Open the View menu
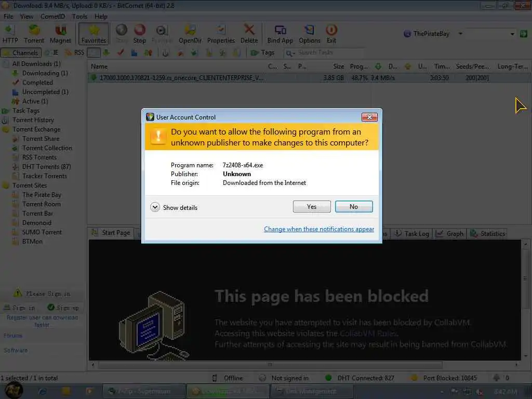This screenshot has width=532, height=399. (x=26, y=16)
